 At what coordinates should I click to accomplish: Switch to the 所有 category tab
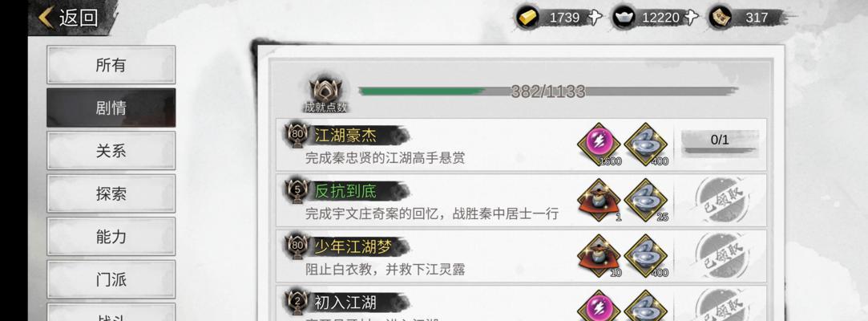111,65
